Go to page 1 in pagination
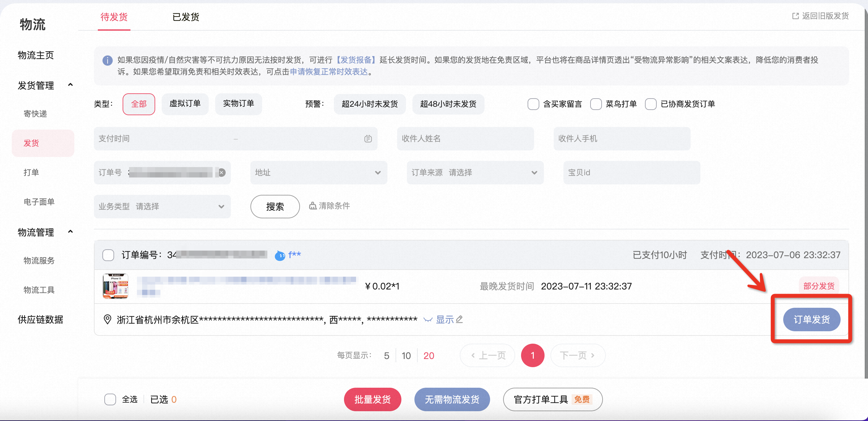Viewport: 868px width, 421px height. point(532,355)
